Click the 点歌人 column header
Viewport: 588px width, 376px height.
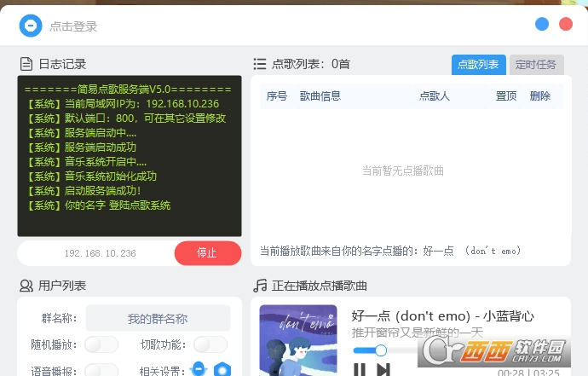435,96
